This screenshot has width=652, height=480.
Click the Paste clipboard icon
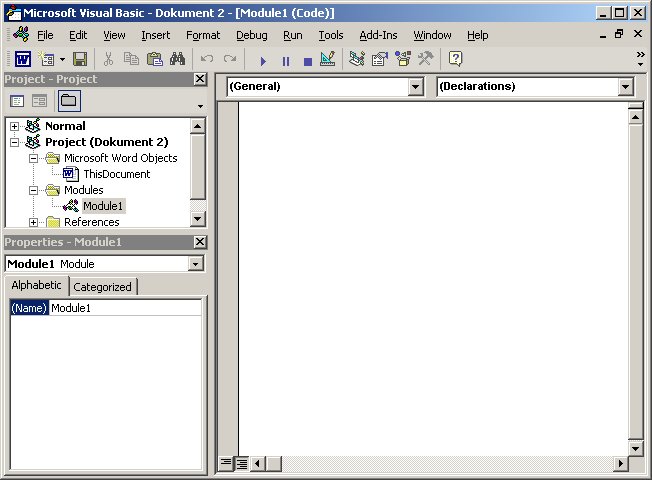[154, 59]
